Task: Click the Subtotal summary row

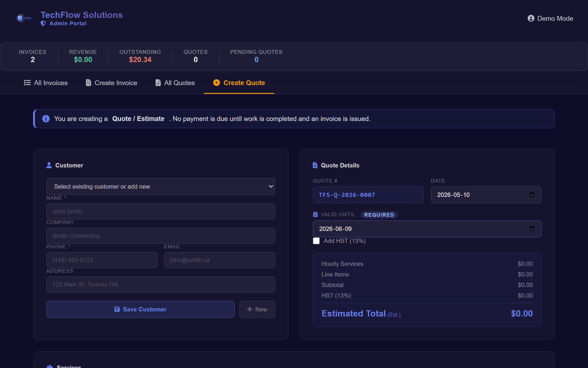Action: (x=427, y=285)
